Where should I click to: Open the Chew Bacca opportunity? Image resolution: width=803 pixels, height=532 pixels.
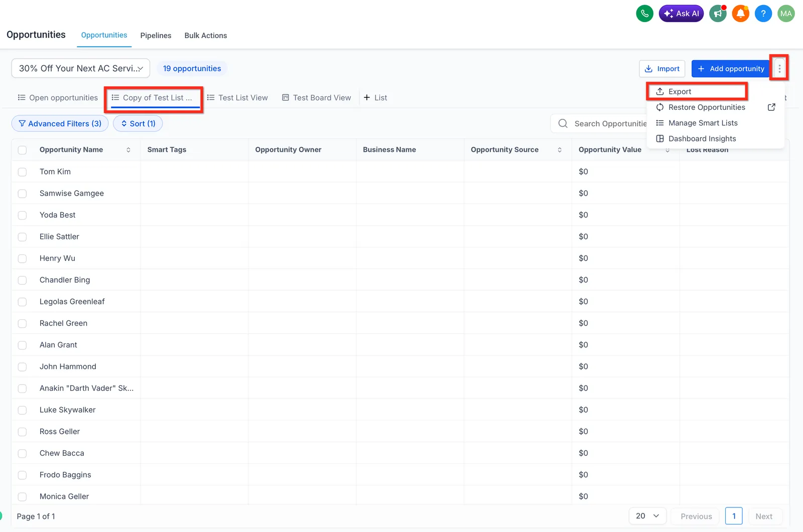point(62,453)
